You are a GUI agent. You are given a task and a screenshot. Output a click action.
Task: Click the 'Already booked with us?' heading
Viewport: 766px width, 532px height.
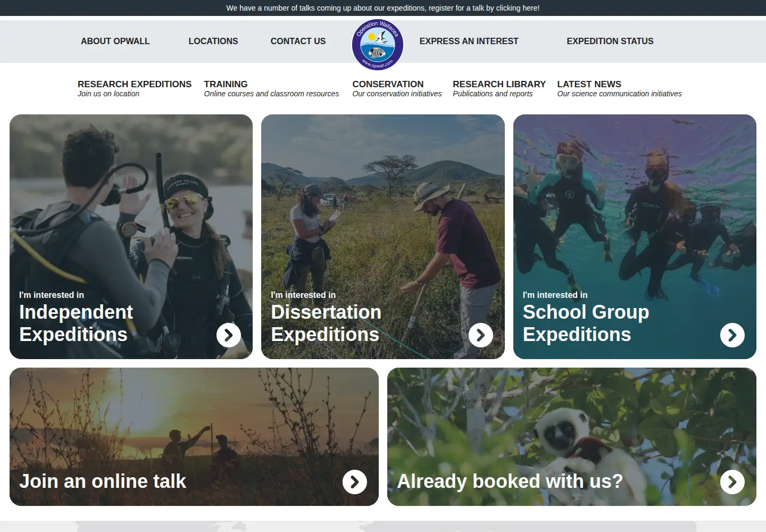(x=510, y=481)
